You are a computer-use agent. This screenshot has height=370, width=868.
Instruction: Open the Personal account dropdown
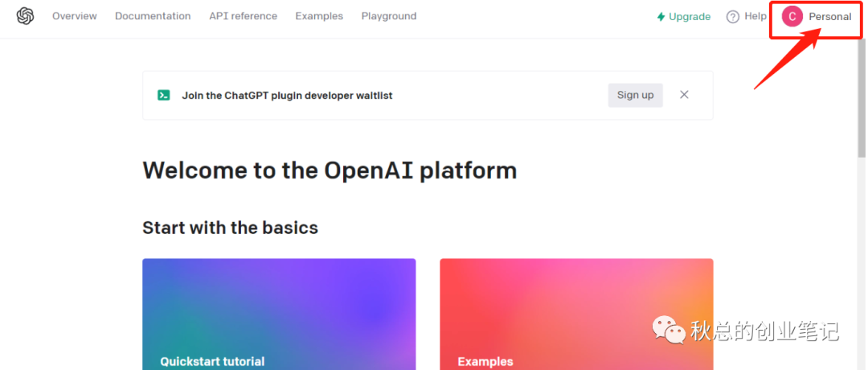point(829,17)
